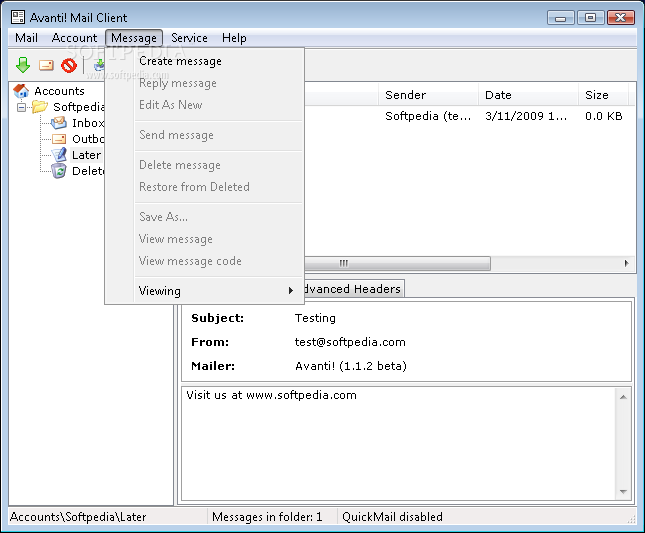
Task: Sort message list by Date column
Action: (x=528, y=95)
